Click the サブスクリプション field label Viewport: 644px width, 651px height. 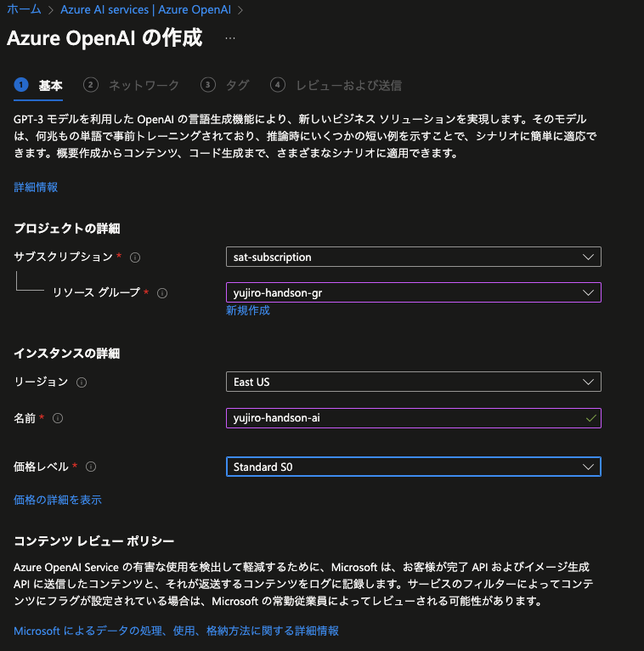coord(64,257)
